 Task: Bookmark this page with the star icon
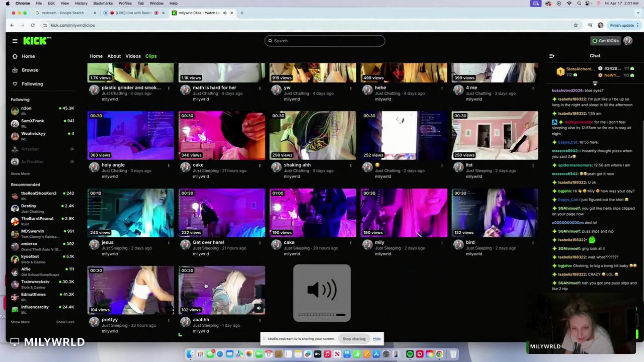pyautogui.click(x=576, y=25)
